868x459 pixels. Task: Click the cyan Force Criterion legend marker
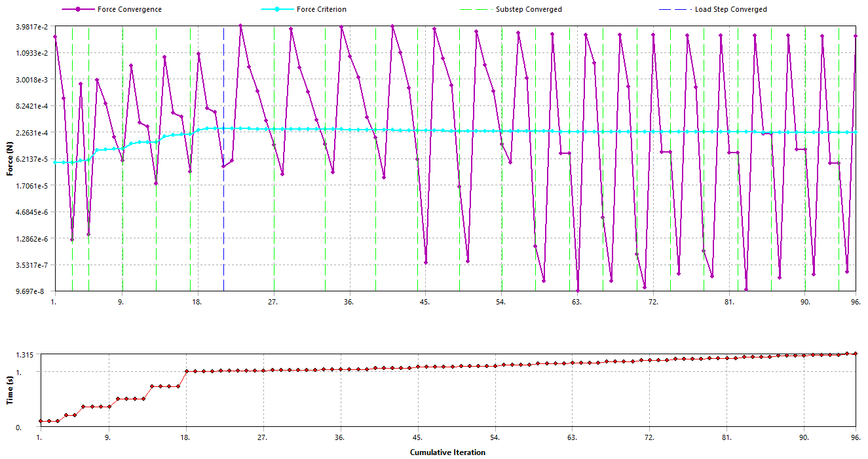click(x=276, y=10)
